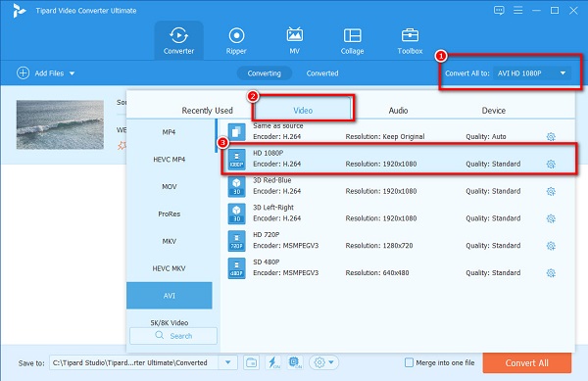This screenshot has height=381, width=588.
Task: Choose the 3D Red-Blue profile row
Action: coord(398,186)
